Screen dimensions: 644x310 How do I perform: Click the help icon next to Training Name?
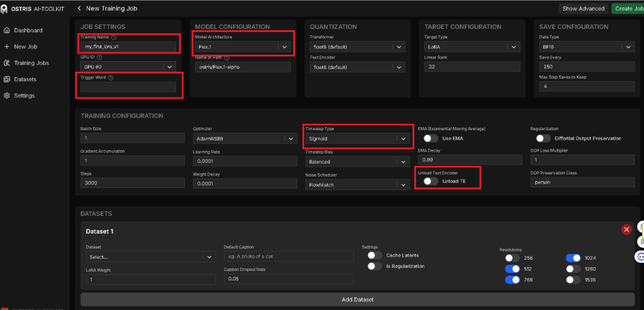[x=114, y=37]
